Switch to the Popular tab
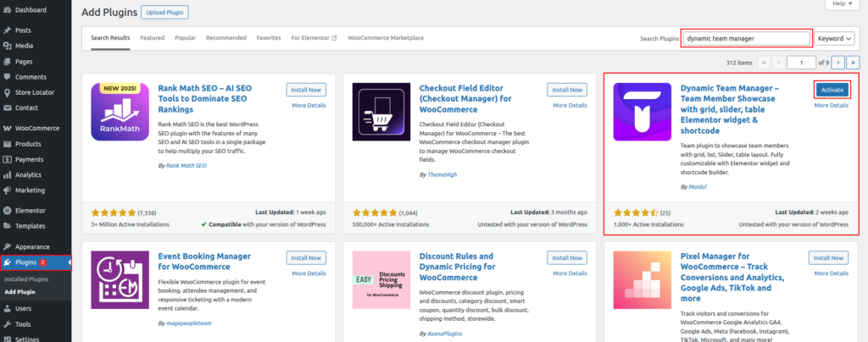This screenshot has height=342, width=868. [185, 38]
